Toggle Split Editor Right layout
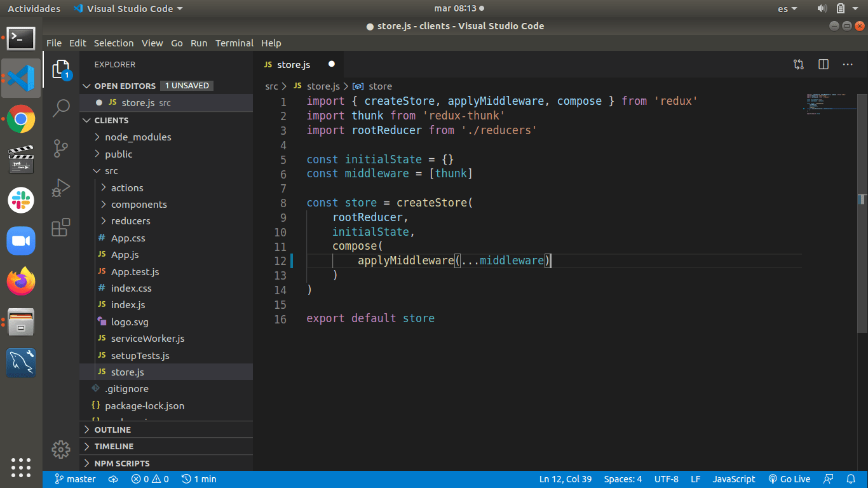Screen dimensions: 868x488 coord(824,64)
